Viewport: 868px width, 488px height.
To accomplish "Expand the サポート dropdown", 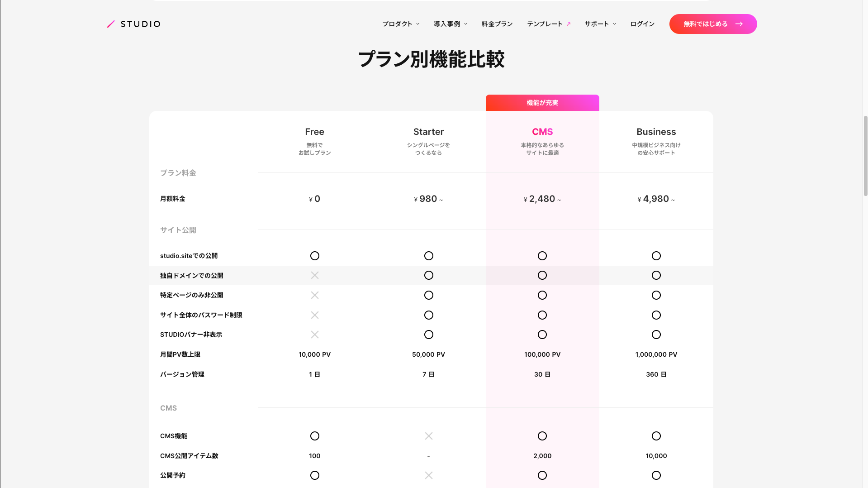I will point(600,24).
